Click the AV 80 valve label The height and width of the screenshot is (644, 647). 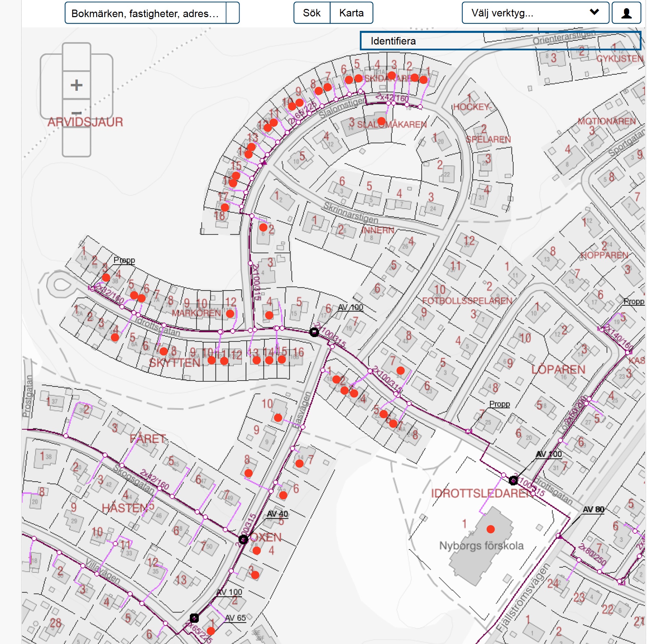click(x=594, y=509)
